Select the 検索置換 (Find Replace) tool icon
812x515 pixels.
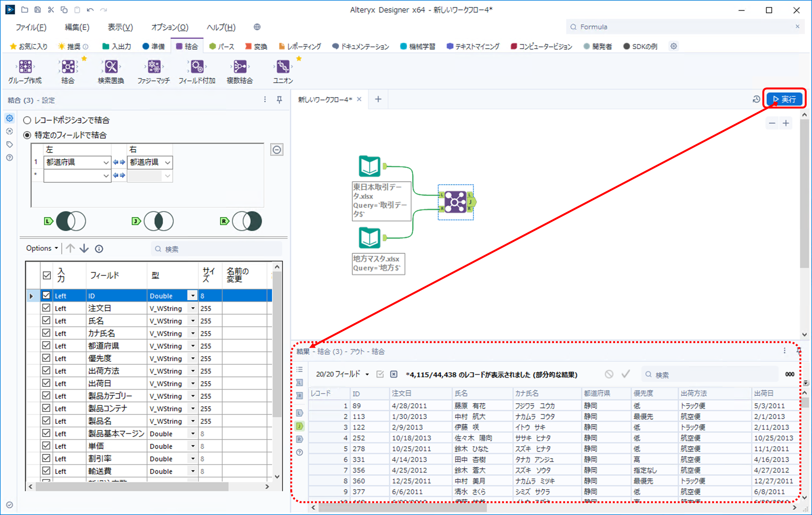point(111,67)
